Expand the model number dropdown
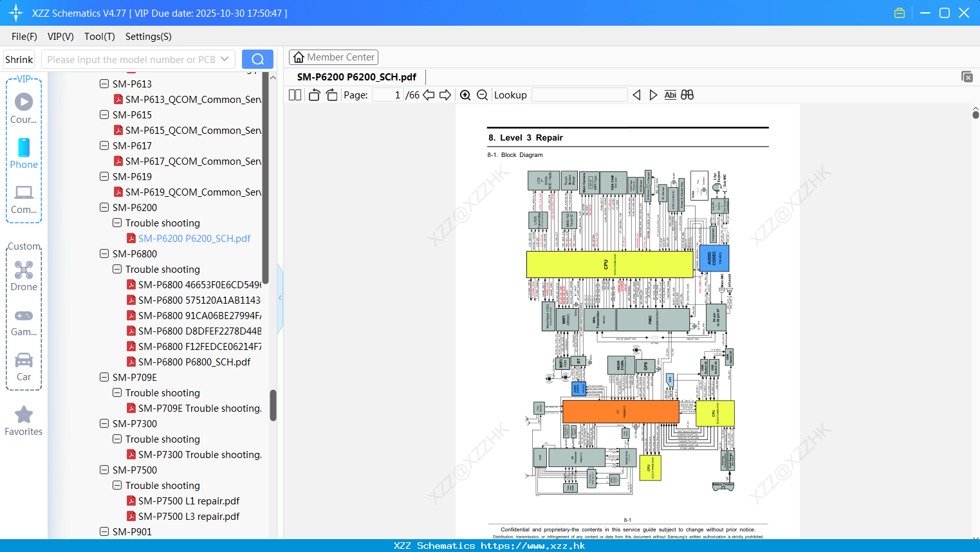This screenshot has width=980, height=552. coord(225,59)
